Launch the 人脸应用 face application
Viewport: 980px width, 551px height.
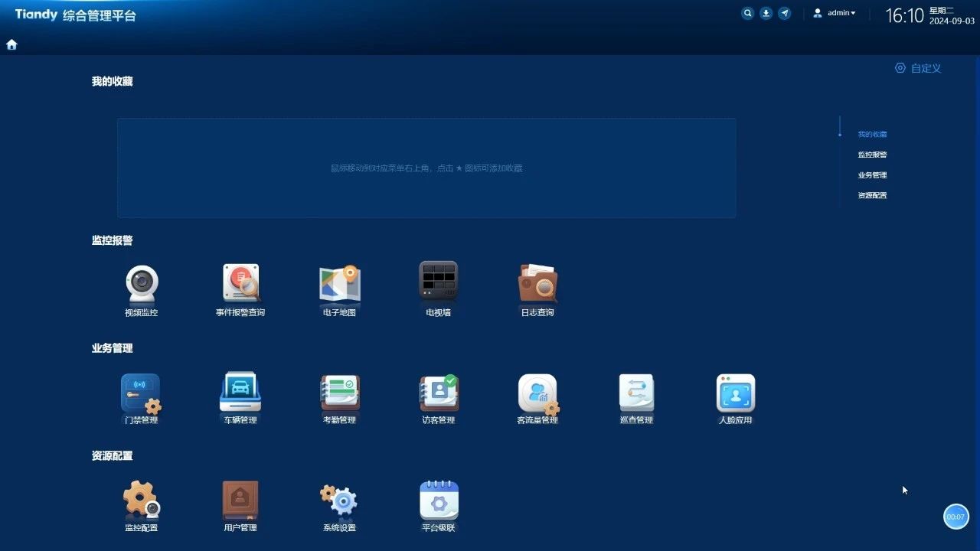click(x=735, y=394)
